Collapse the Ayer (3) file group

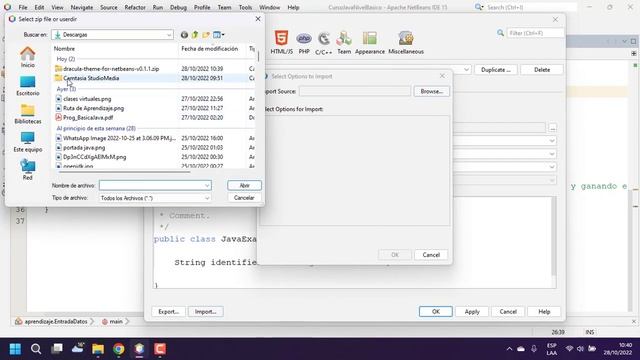point(66,89)
